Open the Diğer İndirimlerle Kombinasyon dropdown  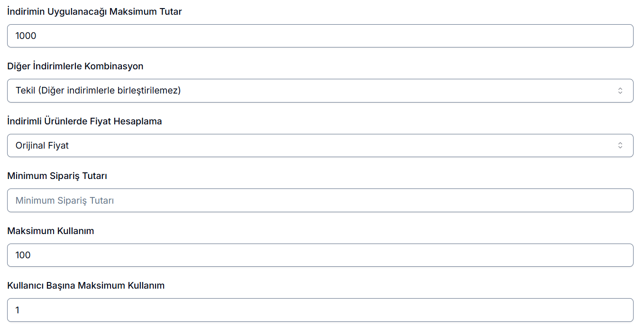(320, 91)
